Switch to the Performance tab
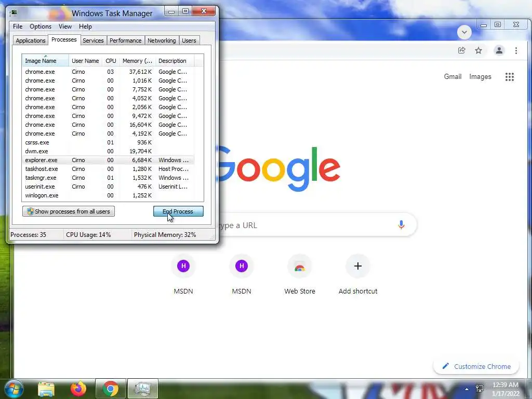The width and height of the screenshot is (532, 399). (126, 41)
